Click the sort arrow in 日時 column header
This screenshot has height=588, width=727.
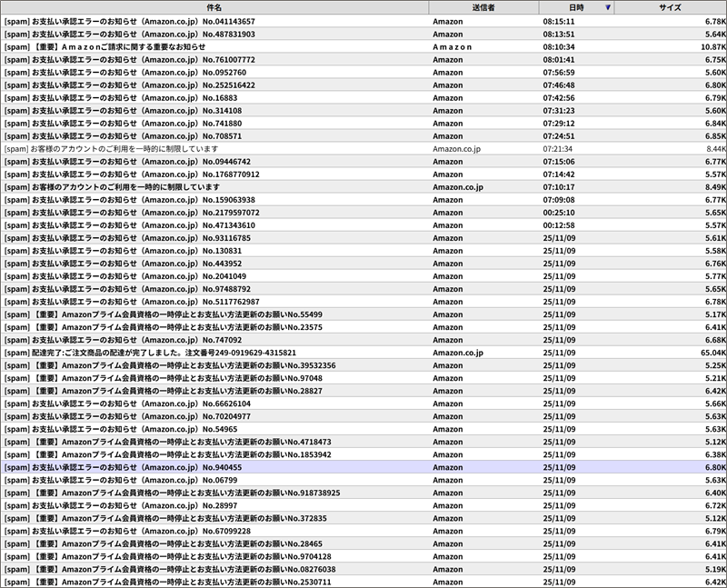pyautogui.click(x=608, y=7)
